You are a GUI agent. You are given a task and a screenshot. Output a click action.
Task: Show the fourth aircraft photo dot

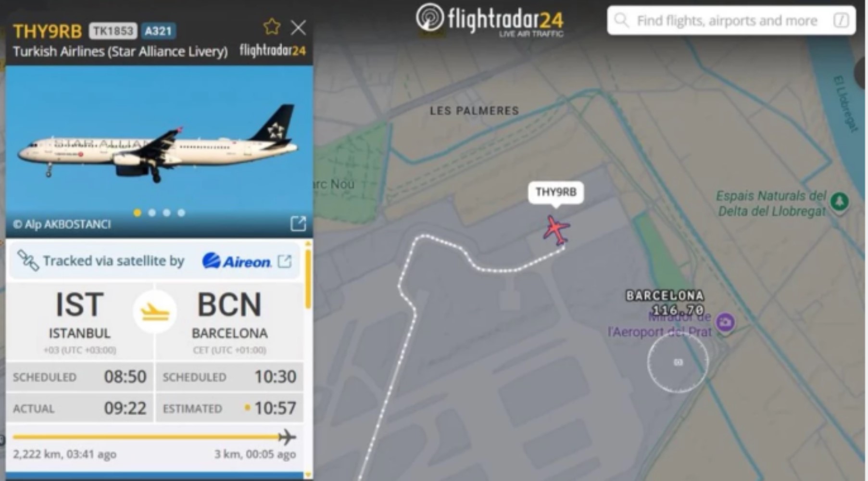[181, 213]
